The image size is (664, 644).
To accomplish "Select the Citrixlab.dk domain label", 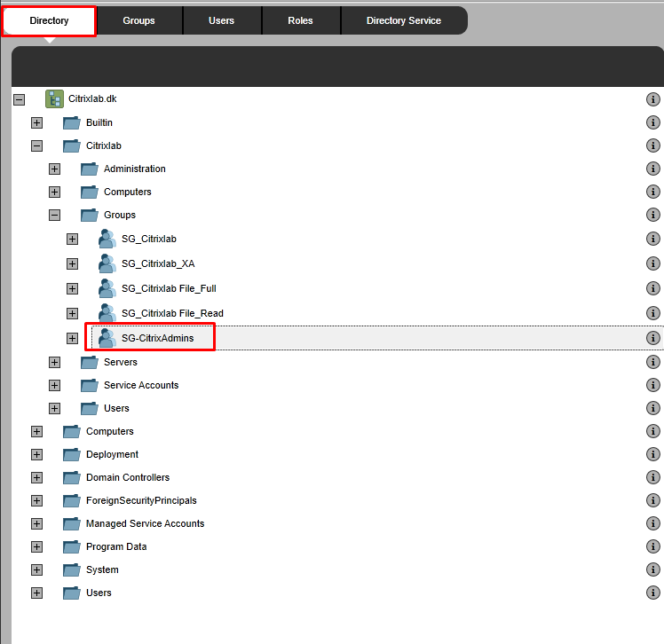I will [92, 99].
